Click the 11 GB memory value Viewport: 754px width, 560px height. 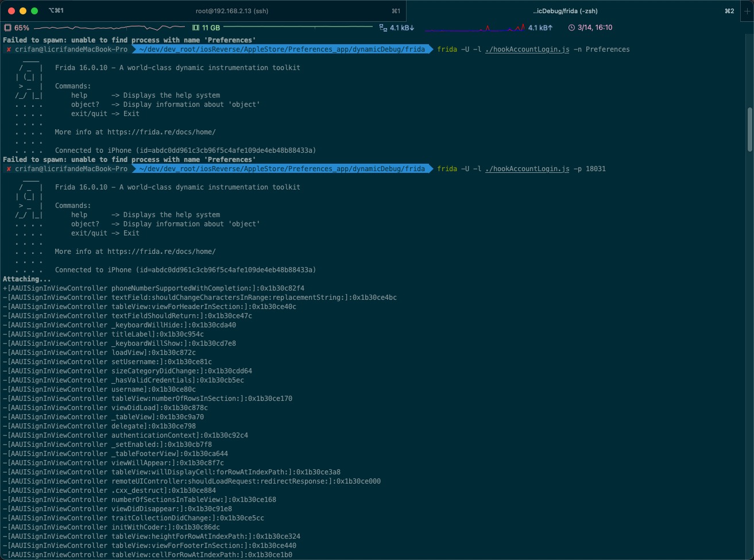(211, 28)
